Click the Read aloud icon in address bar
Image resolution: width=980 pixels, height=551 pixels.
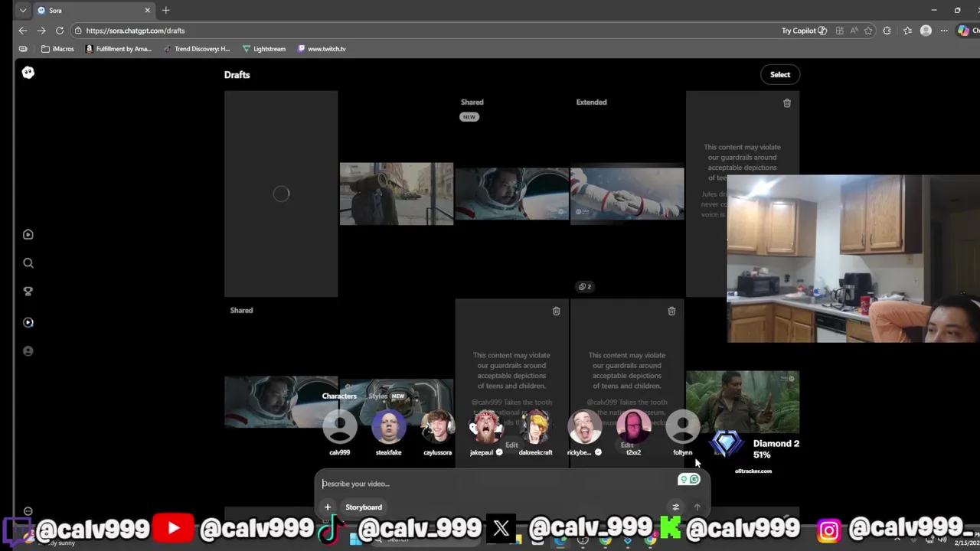(x=854, y=31)
